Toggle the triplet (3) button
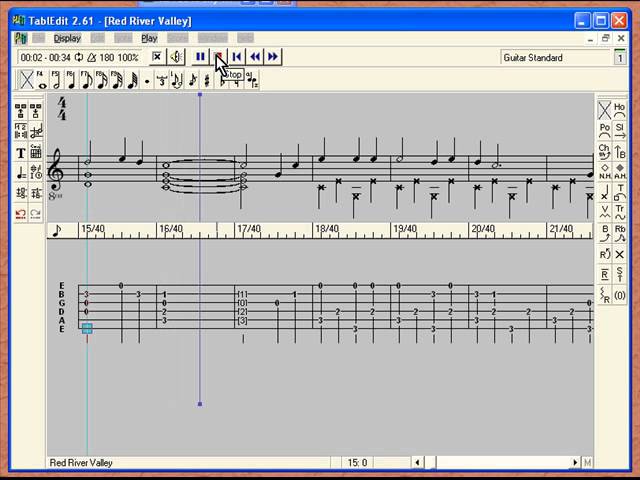The image size is (640, 480). [x=162, y=80]
